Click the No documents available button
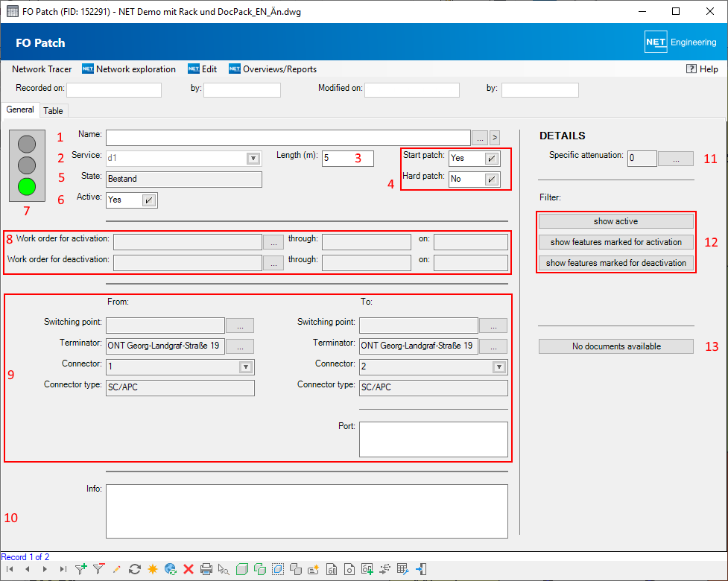 (616, 346)
